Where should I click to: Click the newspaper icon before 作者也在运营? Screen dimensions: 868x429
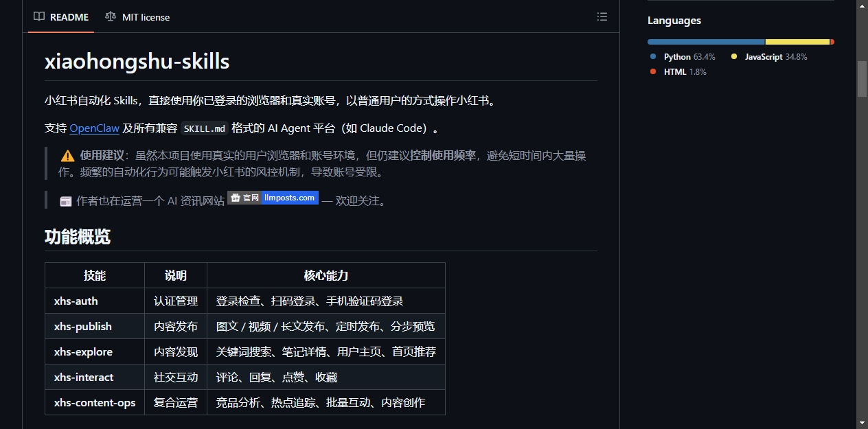click(x=66, y=201)
